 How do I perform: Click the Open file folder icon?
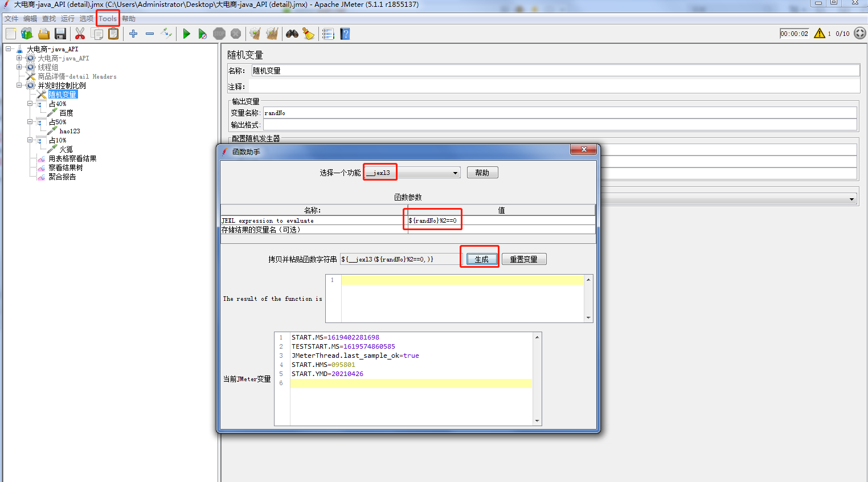coord(44,34)
